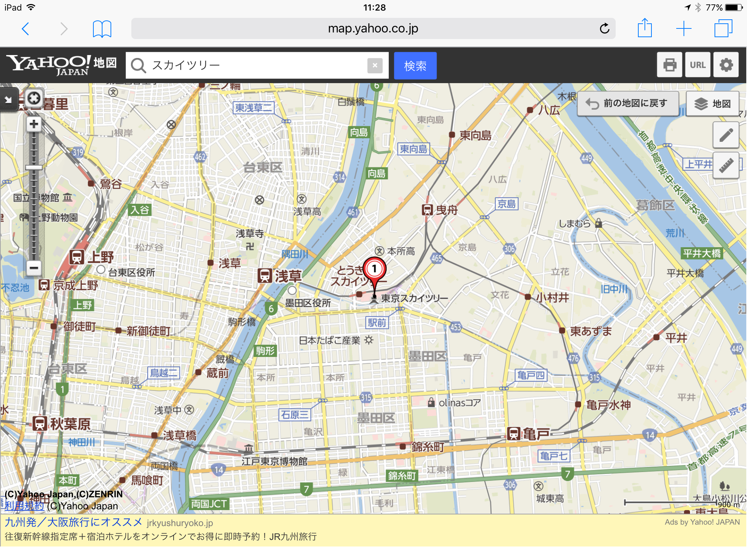Screen dimensions: 747x560
Task: Zoom in with plus button
Action: [34, 124]
